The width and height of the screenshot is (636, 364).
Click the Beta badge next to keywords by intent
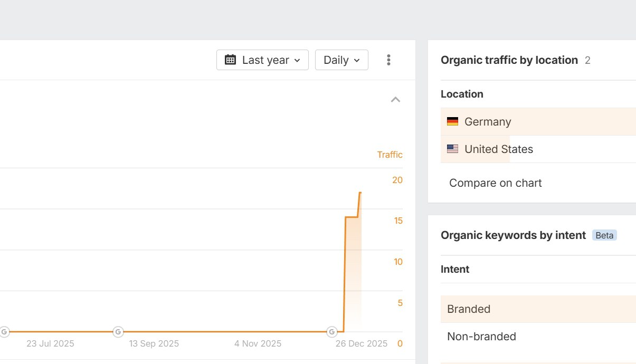pyautogui.click(x=604, y=235)
